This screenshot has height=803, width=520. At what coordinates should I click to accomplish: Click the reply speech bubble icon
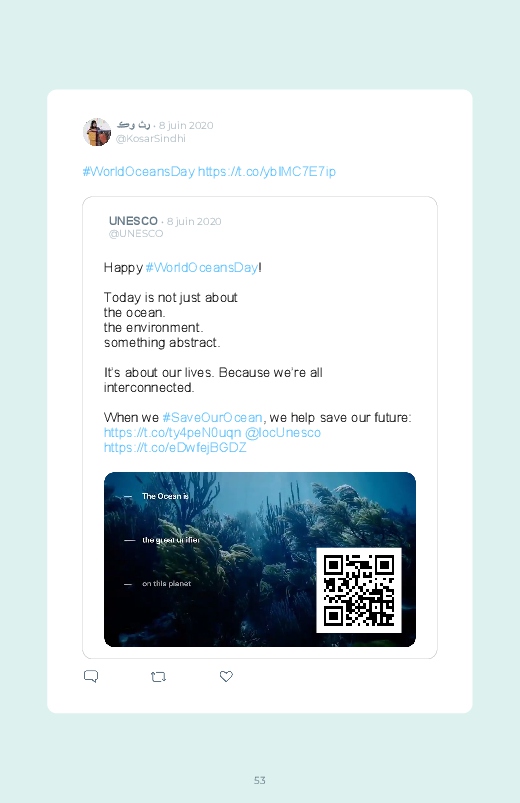click(x=91, y=677)
